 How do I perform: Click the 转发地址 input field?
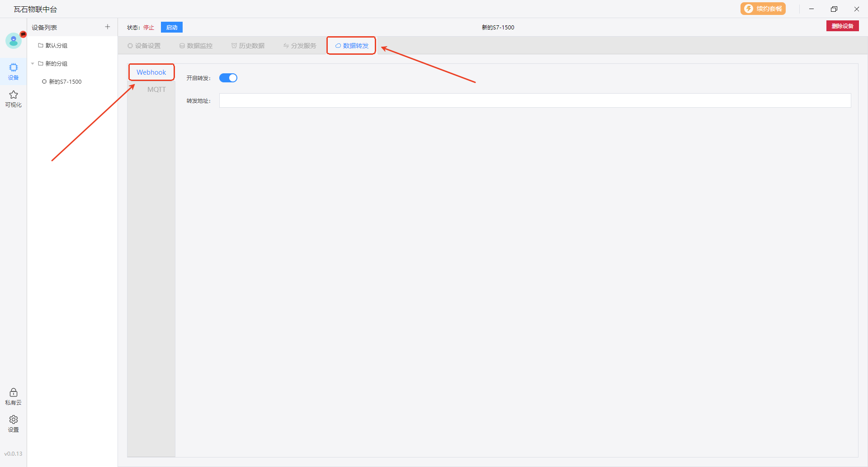(x=535, y=100)
